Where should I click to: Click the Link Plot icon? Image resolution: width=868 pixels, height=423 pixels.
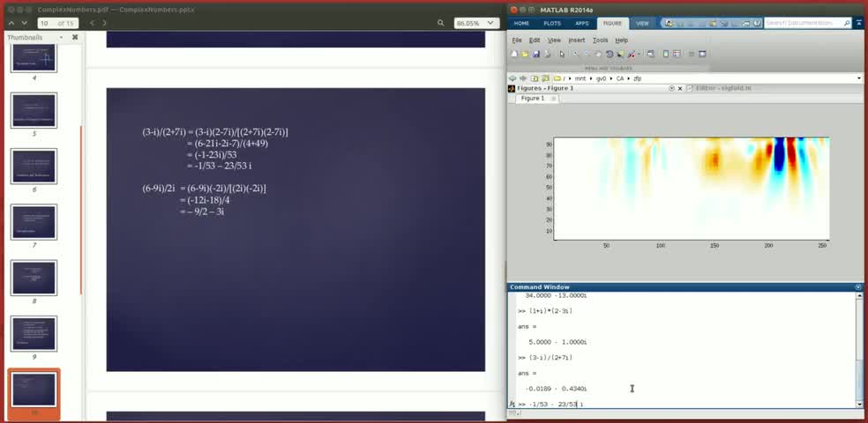click(651, 54)
